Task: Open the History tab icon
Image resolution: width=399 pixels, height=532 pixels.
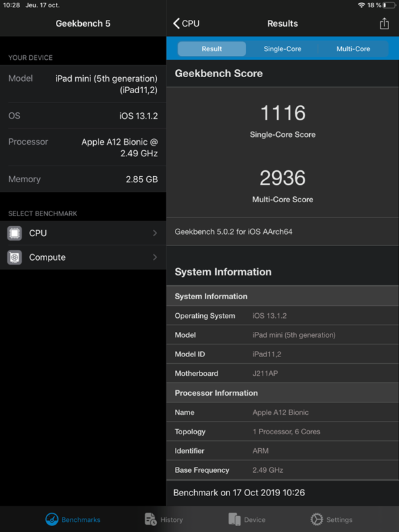Action: coord(150,519)
